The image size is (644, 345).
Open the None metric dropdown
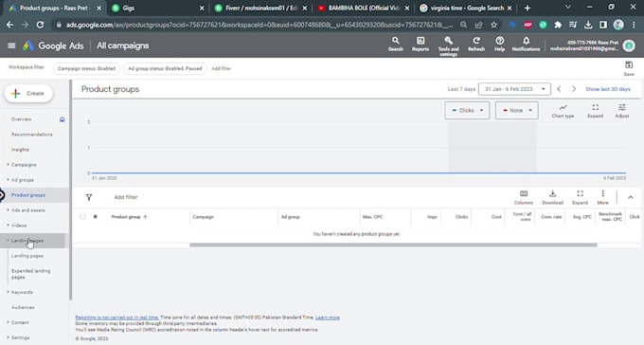coord(517,111)
